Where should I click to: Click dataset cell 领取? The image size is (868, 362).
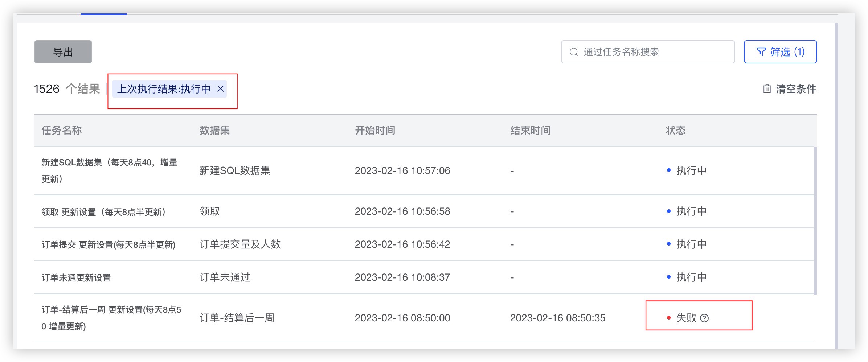coord(210,211)
